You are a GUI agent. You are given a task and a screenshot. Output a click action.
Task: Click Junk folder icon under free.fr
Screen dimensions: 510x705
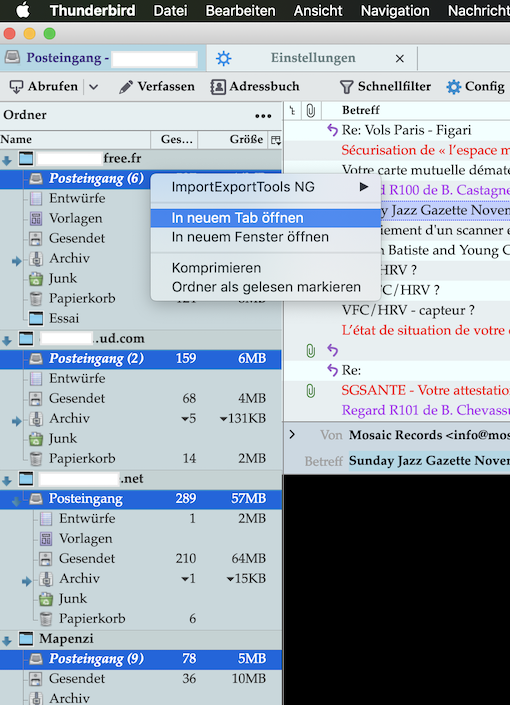[x=36, y=279]
